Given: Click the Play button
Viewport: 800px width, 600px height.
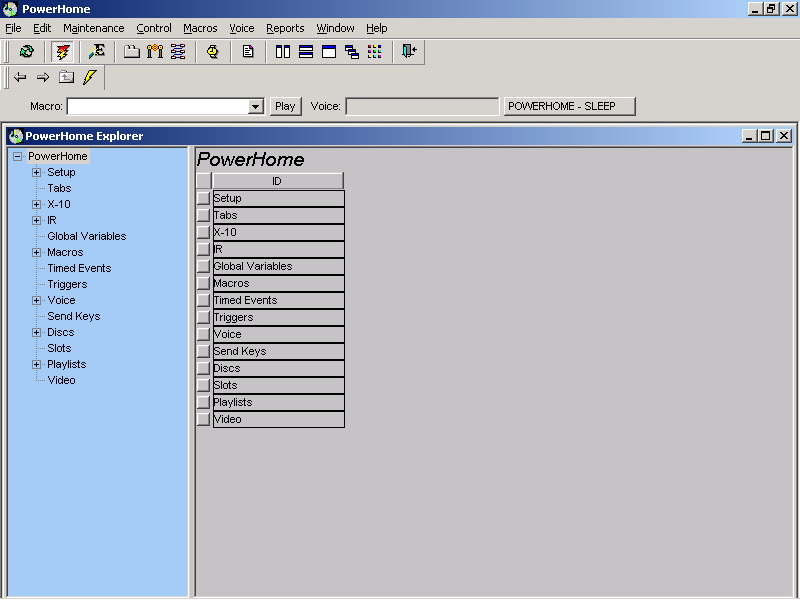Looking at the screenshot, I should [x=285, y=106].
